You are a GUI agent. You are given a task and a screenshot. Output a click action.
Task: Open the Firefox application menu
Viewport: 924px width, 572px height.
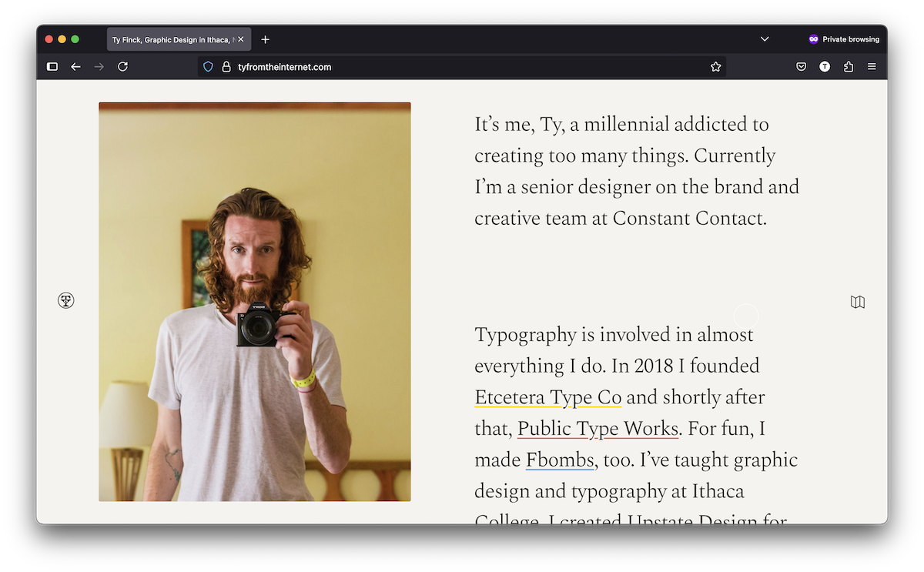(x=872, y=67)
